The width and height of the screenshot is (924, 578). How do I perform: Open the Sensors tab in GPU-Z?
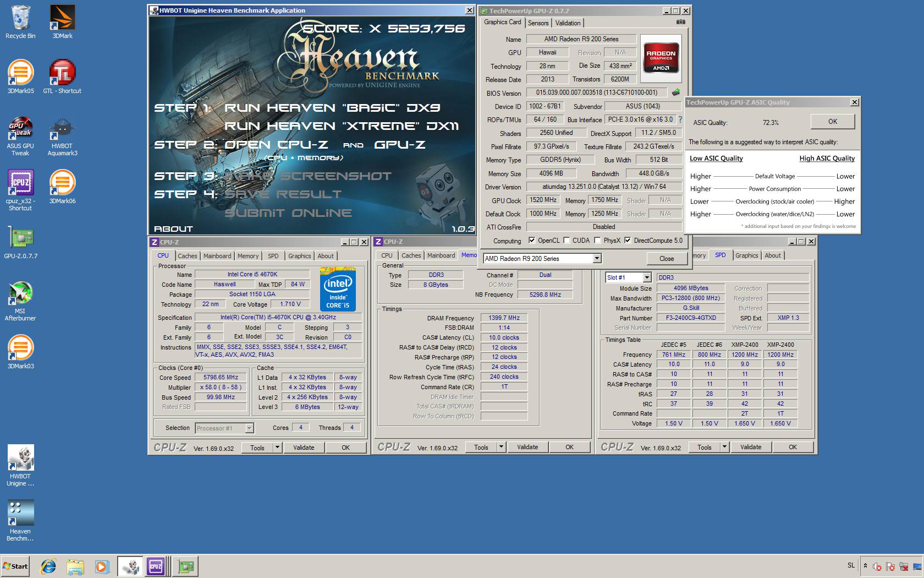[x=538, y=23]
